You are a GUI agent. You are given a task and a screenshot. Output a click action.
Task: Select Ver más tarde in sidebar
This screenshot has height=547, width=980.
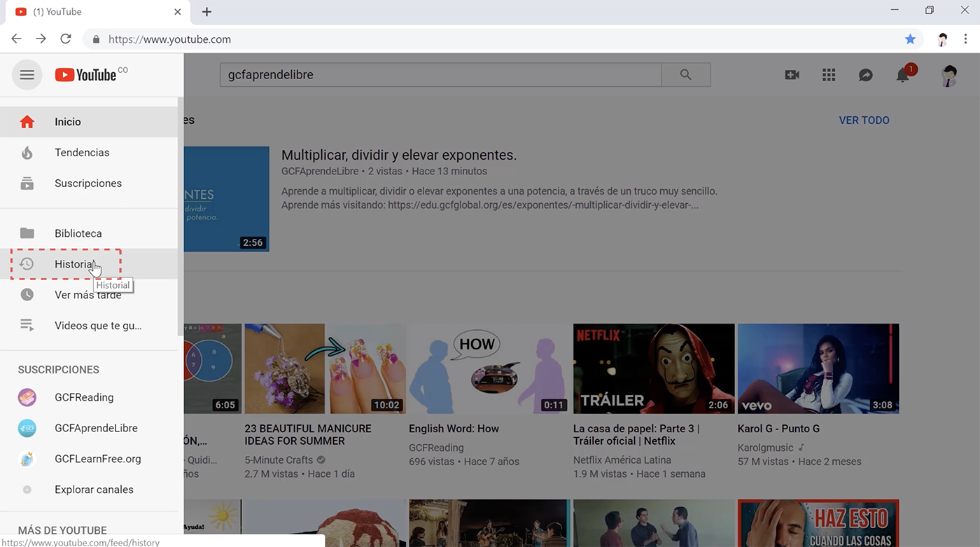point(89,295)
